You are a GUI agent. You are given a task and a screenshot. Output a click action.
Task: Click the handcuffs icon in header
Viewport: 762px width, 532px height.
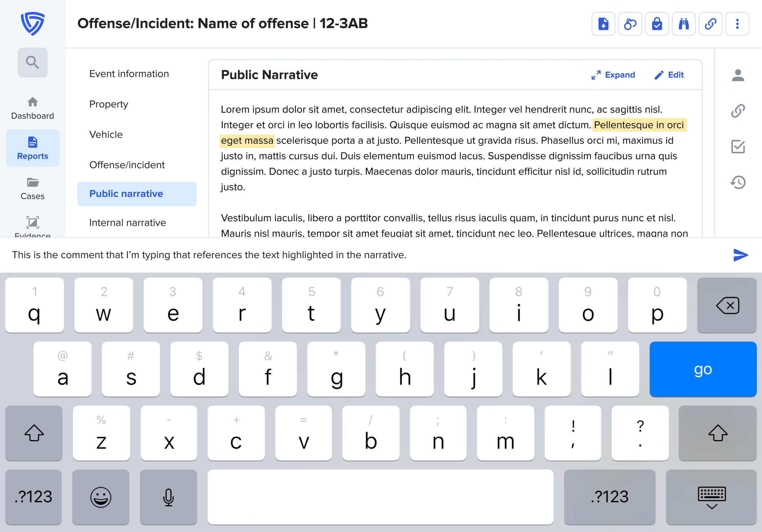[x=630, y=24]
